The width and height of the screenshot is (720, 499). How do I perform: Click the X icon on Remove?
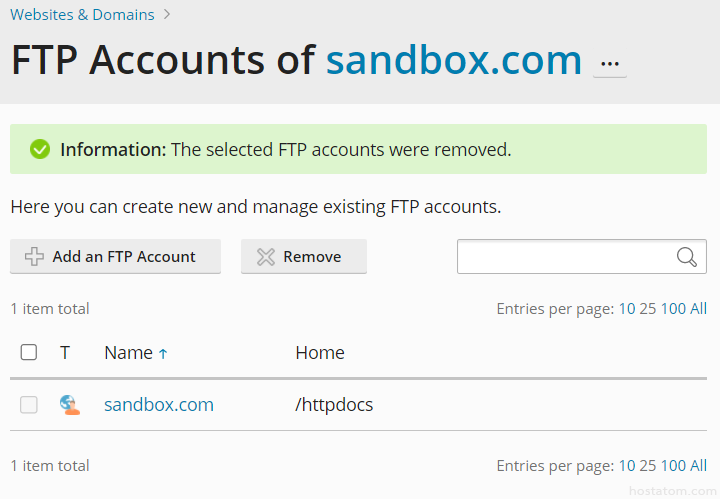coord(265,257)
